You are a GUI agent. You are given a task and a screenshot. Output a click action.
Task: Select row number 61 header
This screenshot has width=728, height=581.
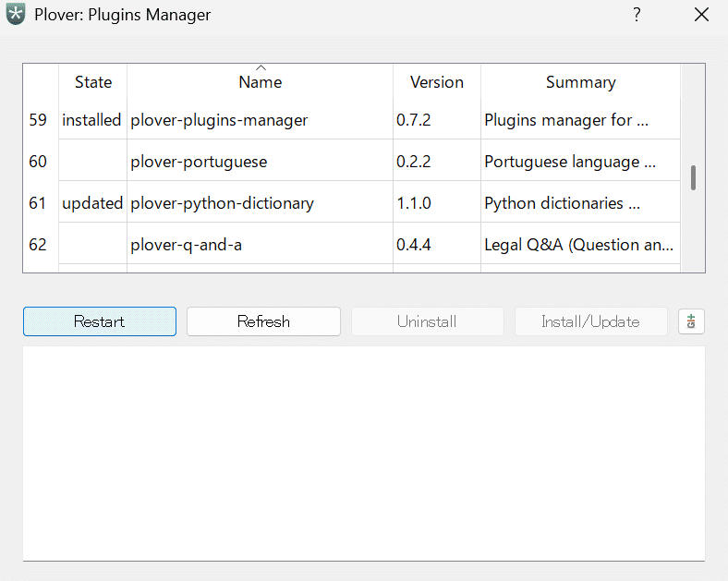pyautogui.click(x=39, y=203)
